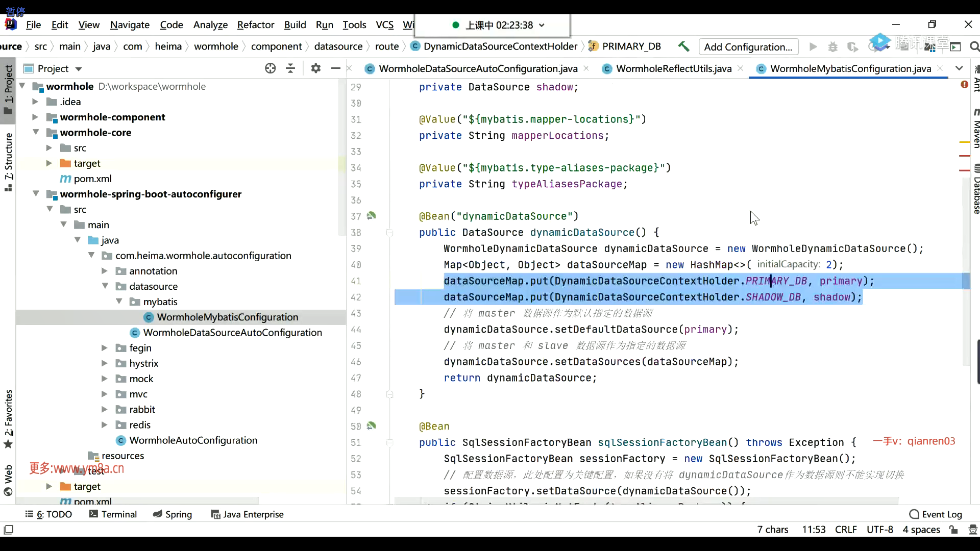Open the Refactor menu

(255, 24)
